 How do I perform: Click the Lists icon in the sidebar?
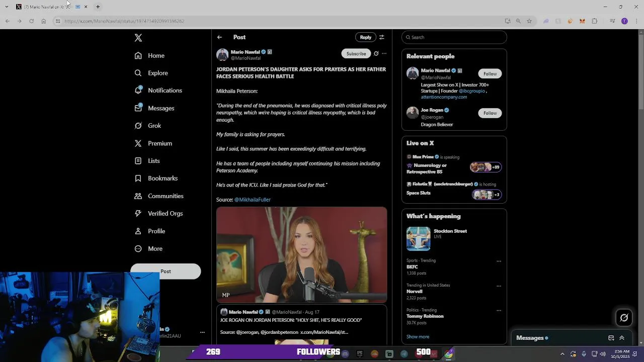coord(138,161)
